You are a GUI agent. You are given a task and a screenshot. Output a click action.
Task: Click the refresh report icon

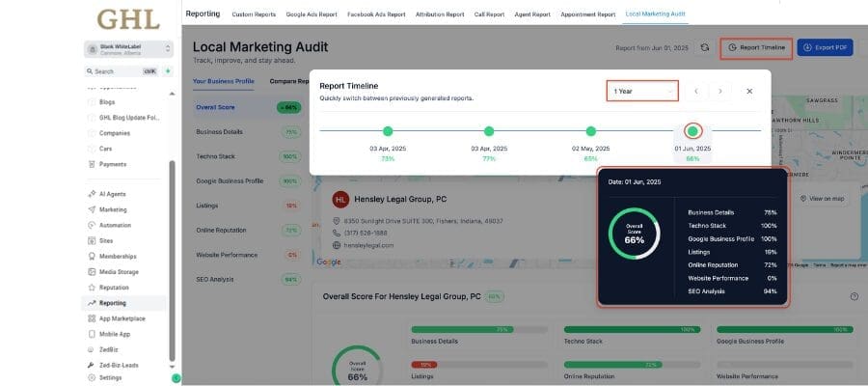point(705,47)
